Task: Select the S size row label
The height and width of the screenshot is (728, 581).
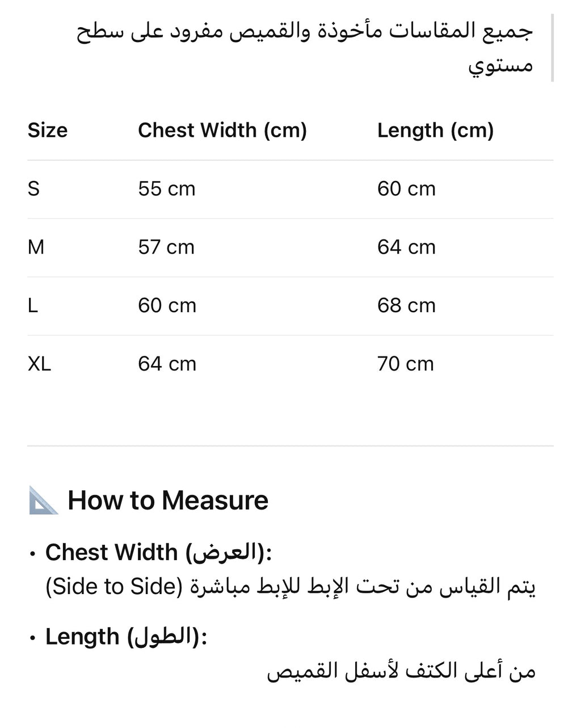Action: pyautogui.click(x=33, y=189)
